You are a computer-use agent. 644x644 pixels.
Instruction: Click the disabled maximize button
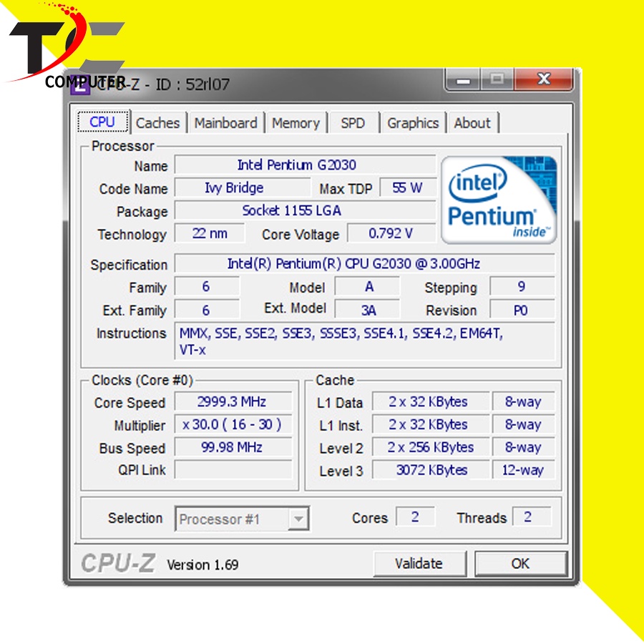[x=497, y=79]
